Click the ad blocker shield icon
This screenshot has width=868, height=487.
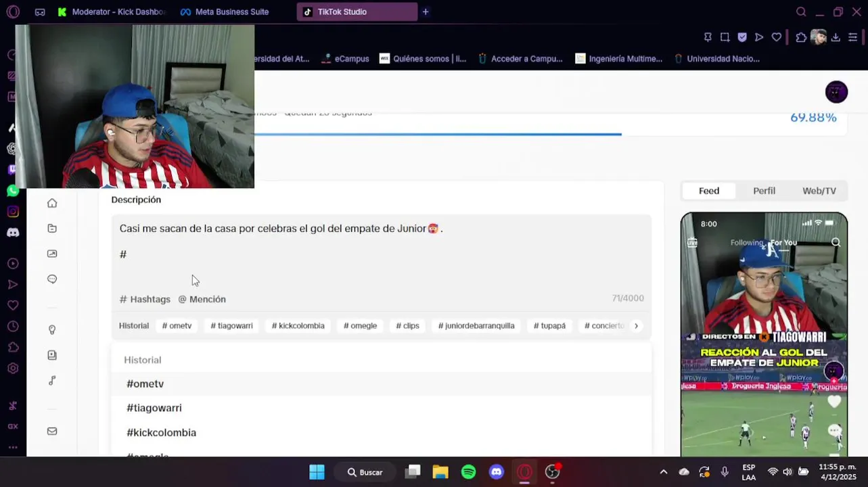click(x=742, y=37)
